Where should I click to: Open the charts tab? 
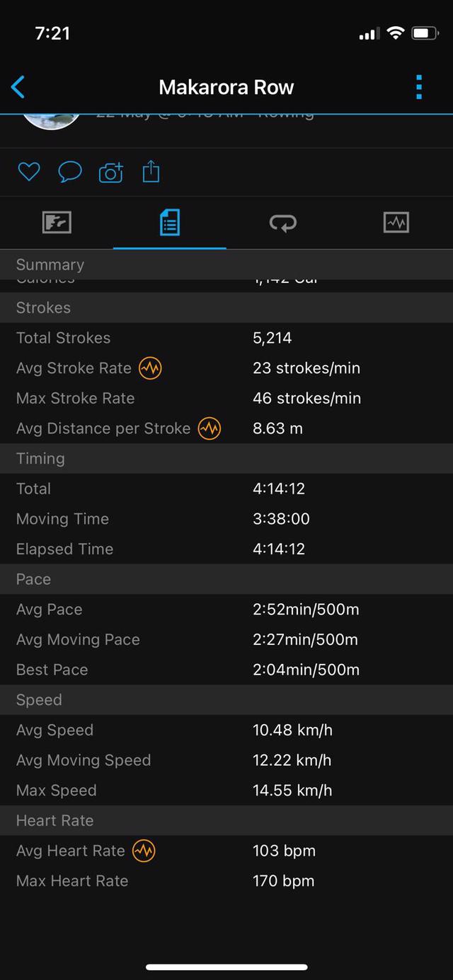(x=396, y=223)
